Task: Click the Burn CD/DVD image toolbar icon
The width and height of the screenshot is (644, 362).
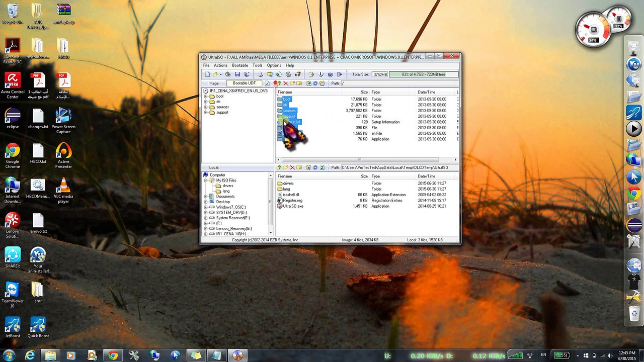Action: pos(298,74)
